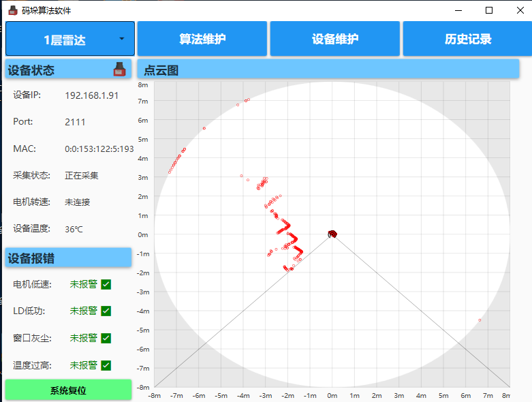The width and height of the screenshot is (532, 402).
Task: Toggle the LD低功 alarm checkbox
Action: coord(106,311)
